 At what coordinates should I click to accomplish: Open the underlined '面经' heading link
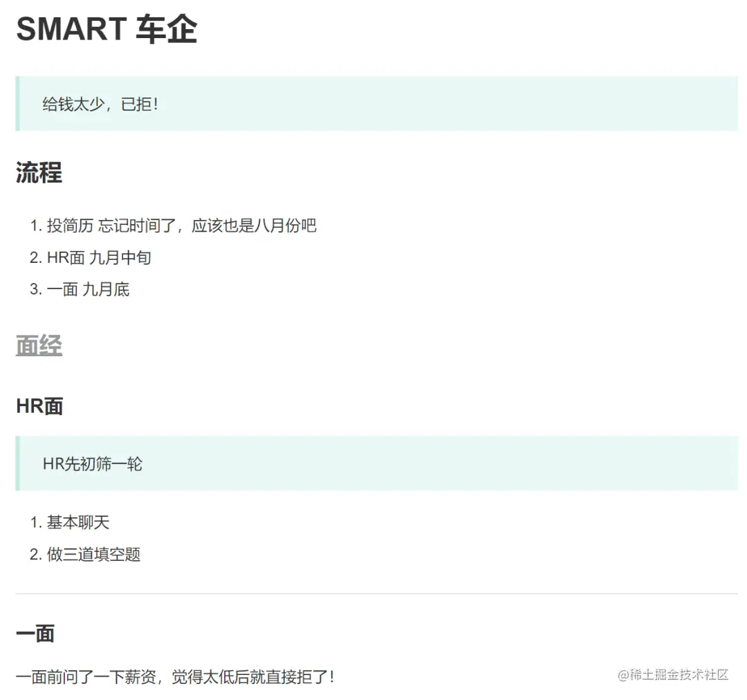tap(39, 345)
